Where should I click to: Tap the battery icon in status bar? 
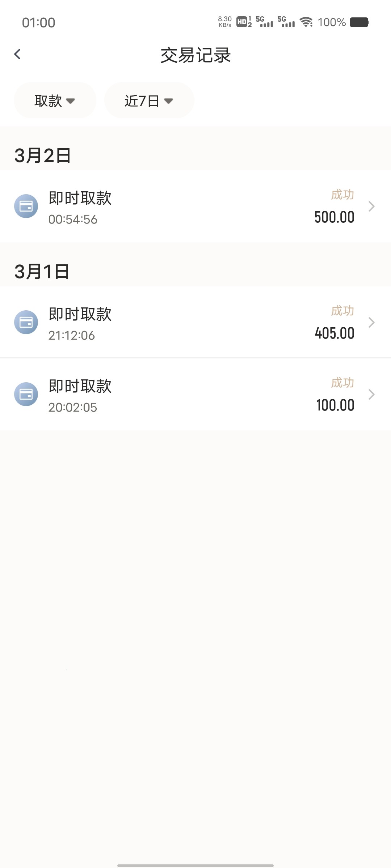(359, 22)
